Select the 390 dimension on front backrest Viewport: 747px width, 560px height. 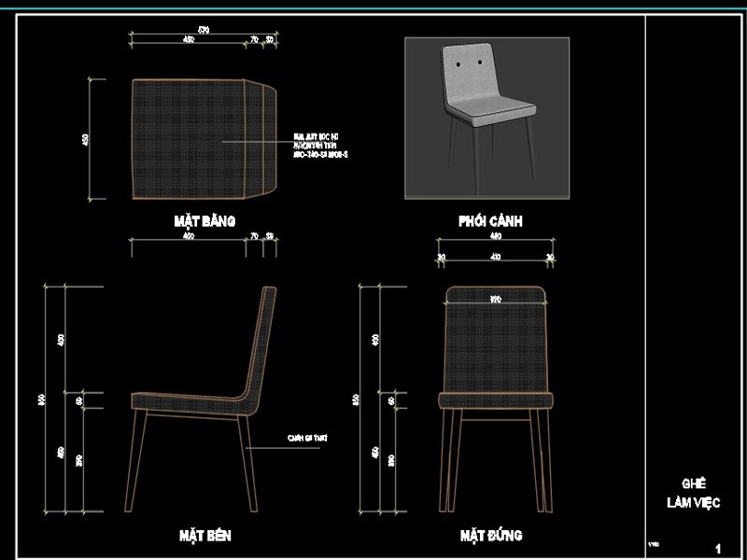click(496, 300)
